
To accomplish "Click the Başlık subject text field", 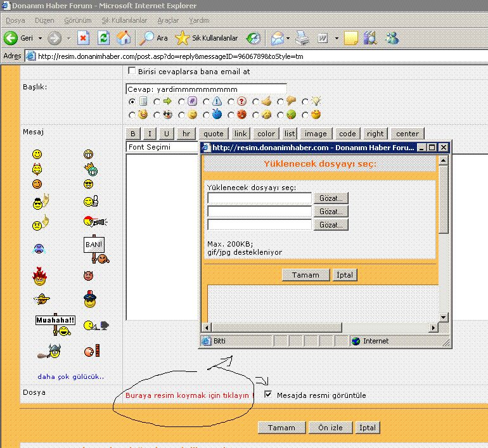I will [x=206, y=89].
